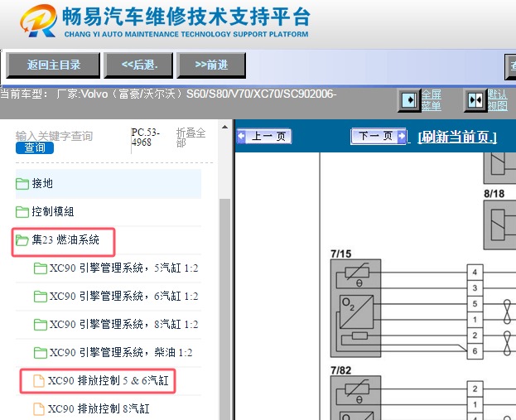
Task: Click the blue 查询 button
Action: click(35, 147)
